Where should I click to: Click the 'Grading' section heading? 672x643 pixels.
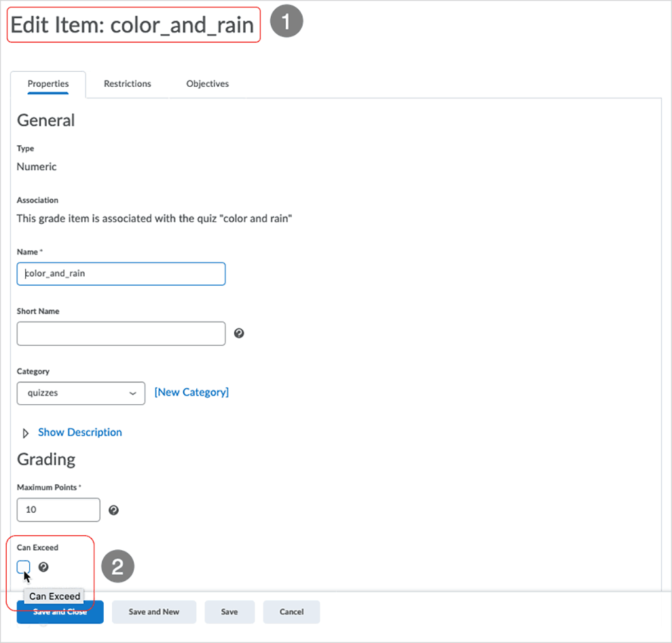click(x=46, y=460)
